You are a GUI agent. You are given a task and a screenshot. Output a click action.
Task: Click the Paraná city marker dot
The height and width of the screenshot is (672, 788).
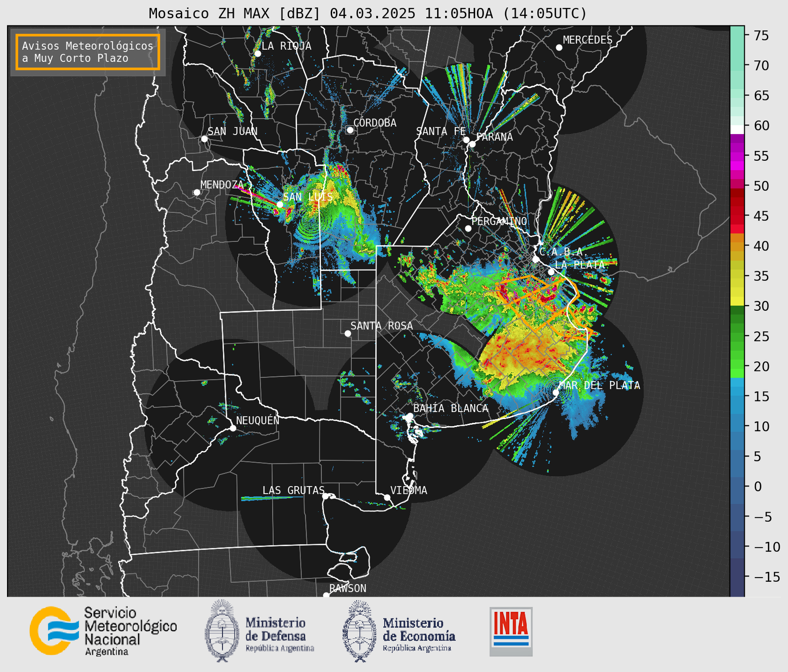coord(472,144)
